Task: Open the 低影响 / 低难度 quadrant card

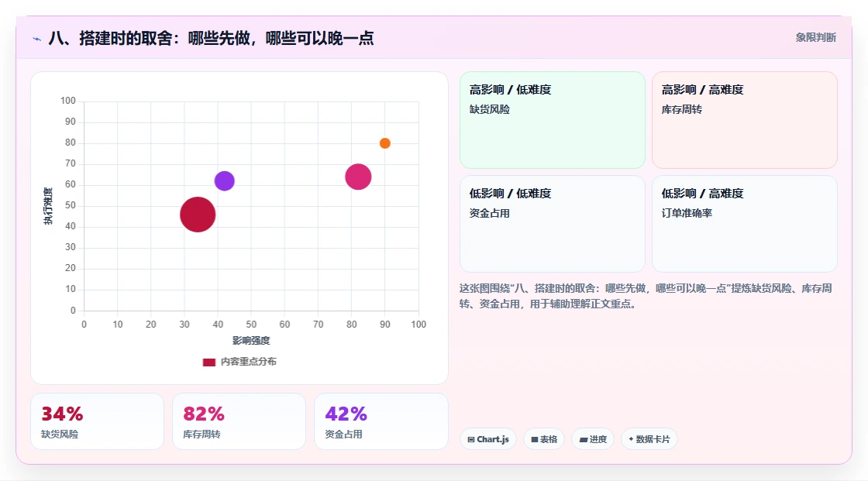Action: pyautogui.click(x=553, y=224)
